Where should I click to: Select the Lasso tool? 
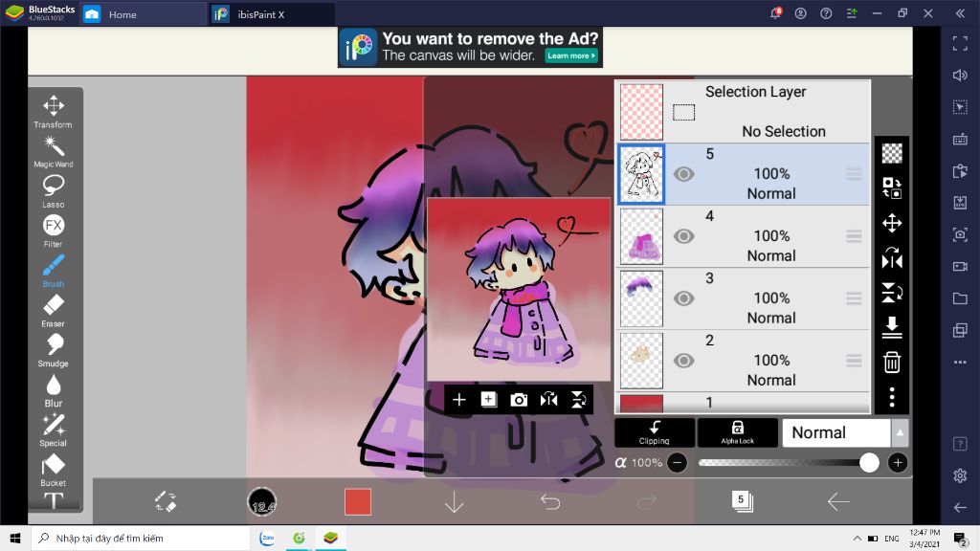click(54, 191)
